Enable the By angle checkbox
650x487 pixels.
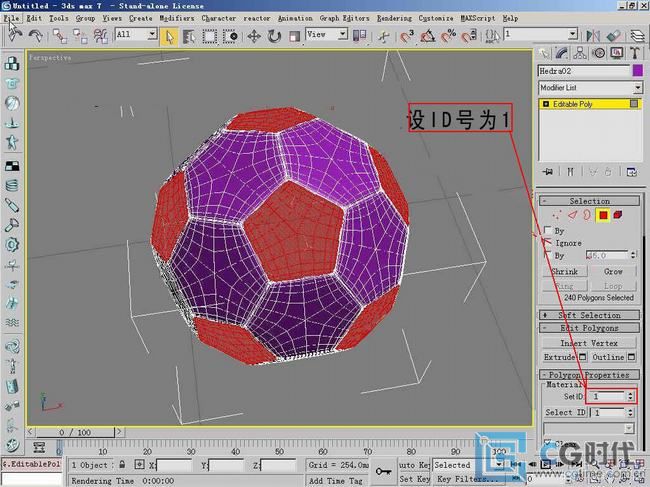point(548,254)
